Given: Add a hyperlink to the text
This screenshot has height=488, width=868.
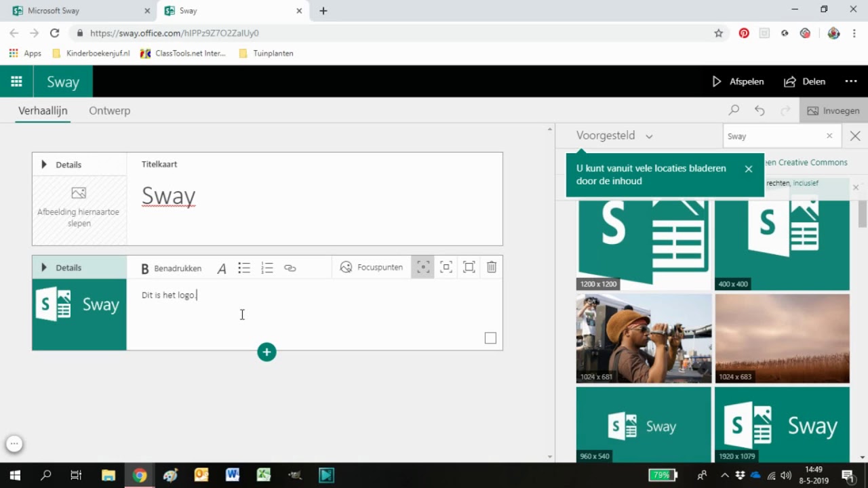Looking at the screenshot, I should pyautogui.click(x=290, y=268).
